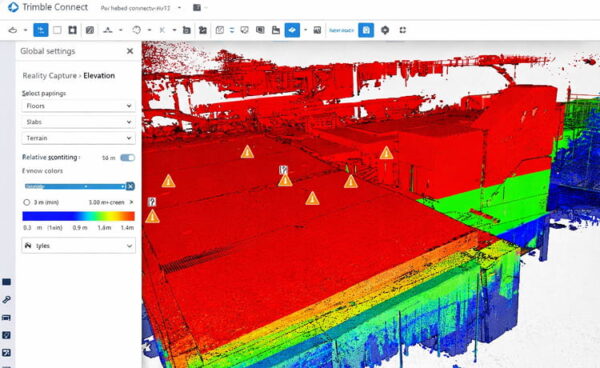Open the project name dropdown in header

click(179, 8)
